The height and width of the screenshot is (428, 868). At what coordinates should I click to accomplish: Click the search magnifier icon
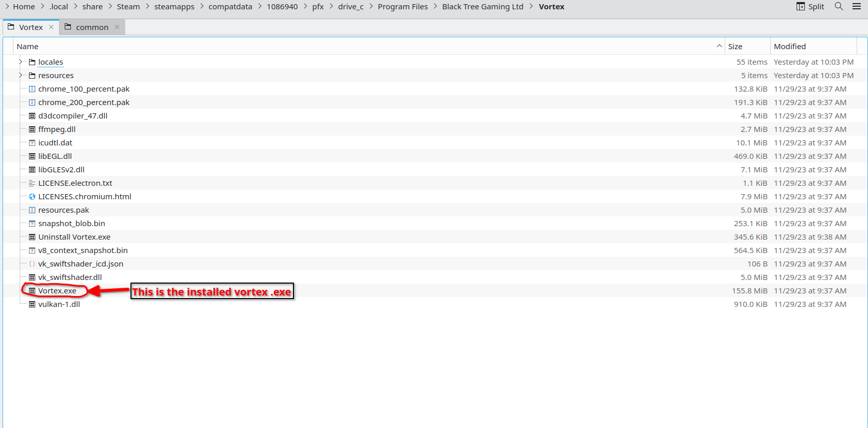click(x=839, y=6)
